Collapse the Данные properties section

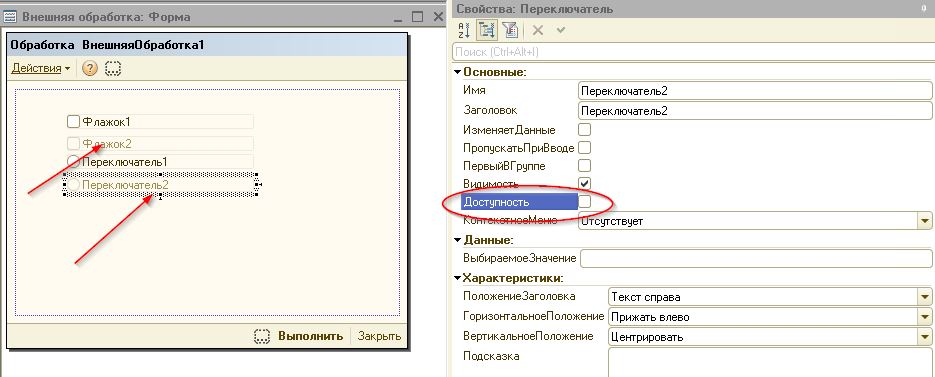458,240
